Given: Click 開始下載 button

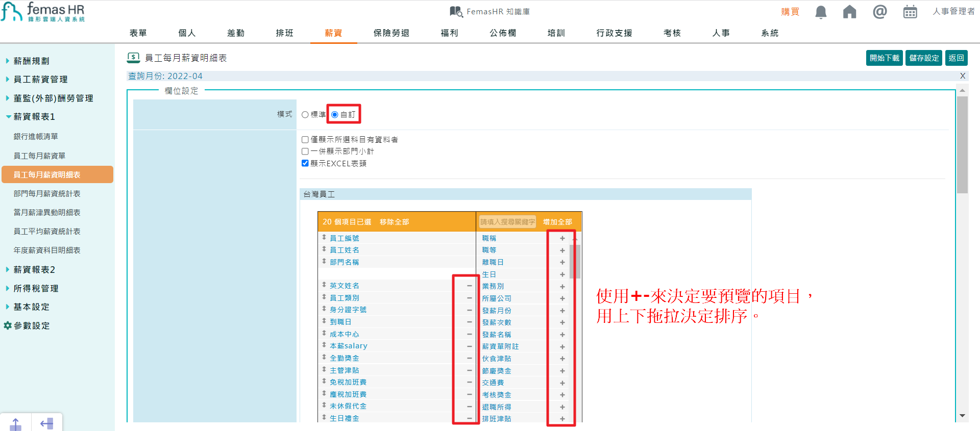Looking at the screenshot, I should click(x=885, y=58).
